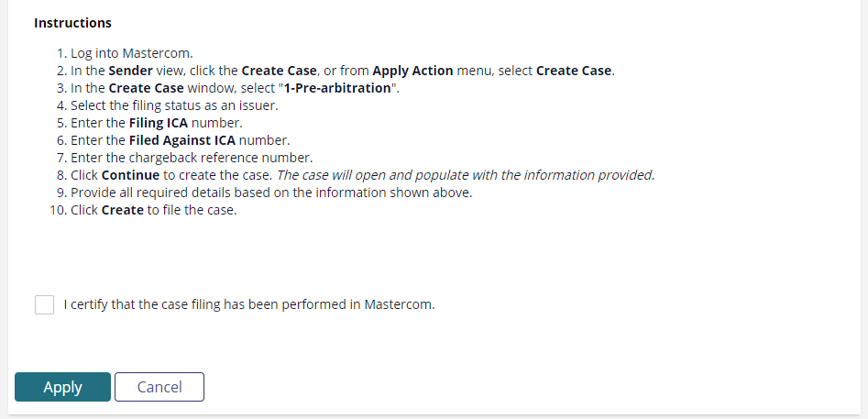Image resolution: width=868 pixels, height=419 pixels.
Task: Click the bold '1-Pre-arbitration' text
Action: tap(337, 89)
